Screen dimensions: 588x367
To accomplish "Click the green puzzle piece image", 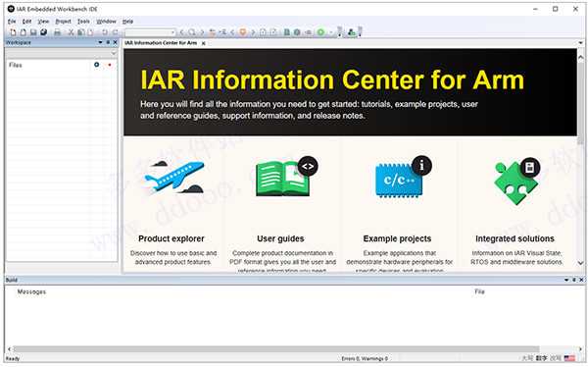I will 516,182.
